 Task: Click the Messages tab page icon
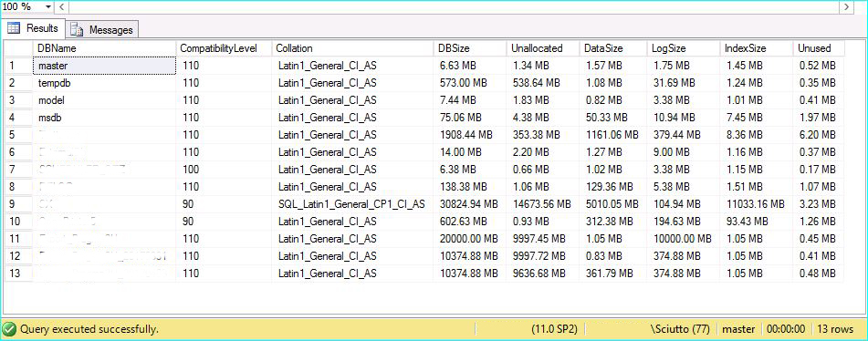pyautogui.click(x=77, y=30)
